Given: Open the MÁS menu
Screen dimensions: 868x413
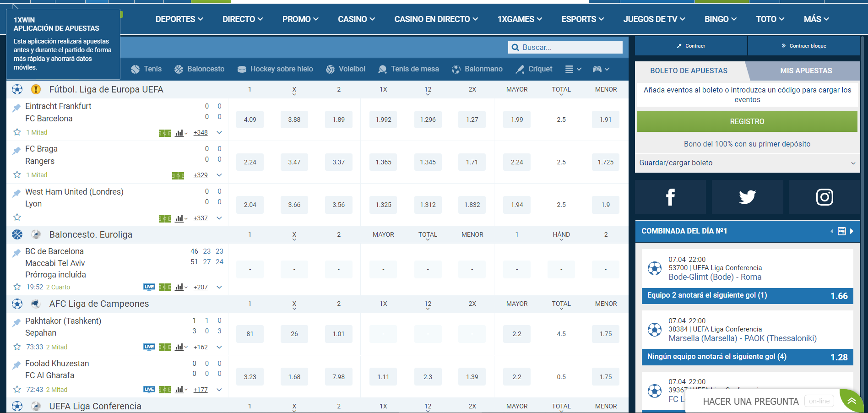Looking at the screenshot, I should (816, 19).
